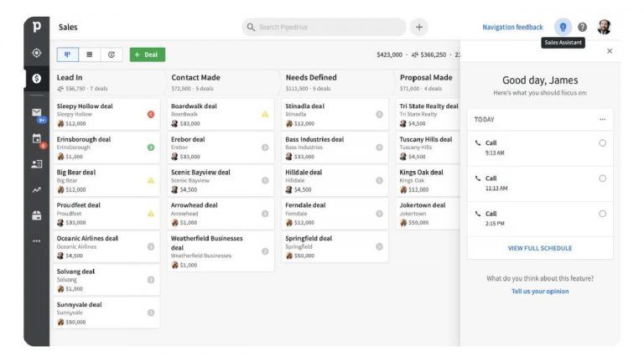Click the 9:13 AM Call activity

tap(540, 148)
